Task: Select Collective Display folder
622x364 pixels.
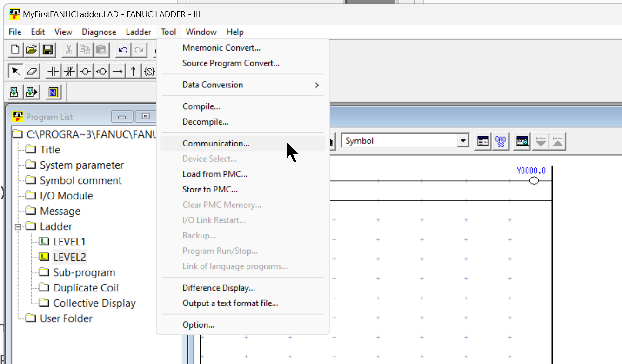Action: point(94,303)
